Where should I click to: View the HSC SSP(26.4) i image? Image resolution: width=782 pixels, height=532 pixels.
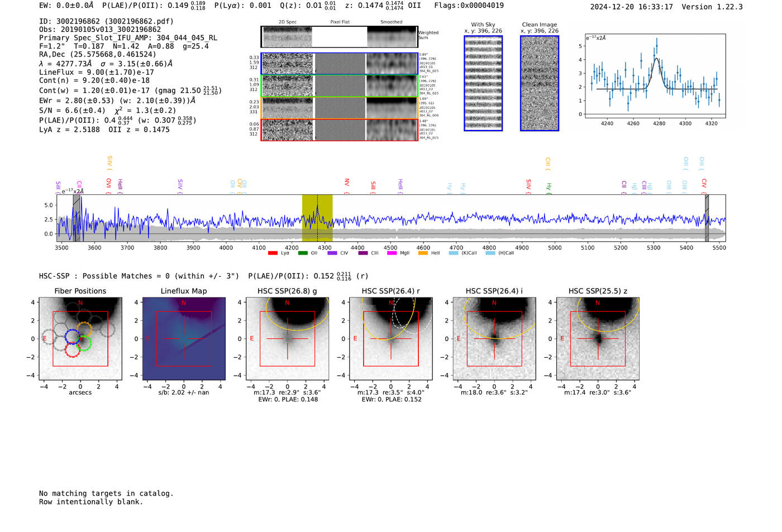494,339
